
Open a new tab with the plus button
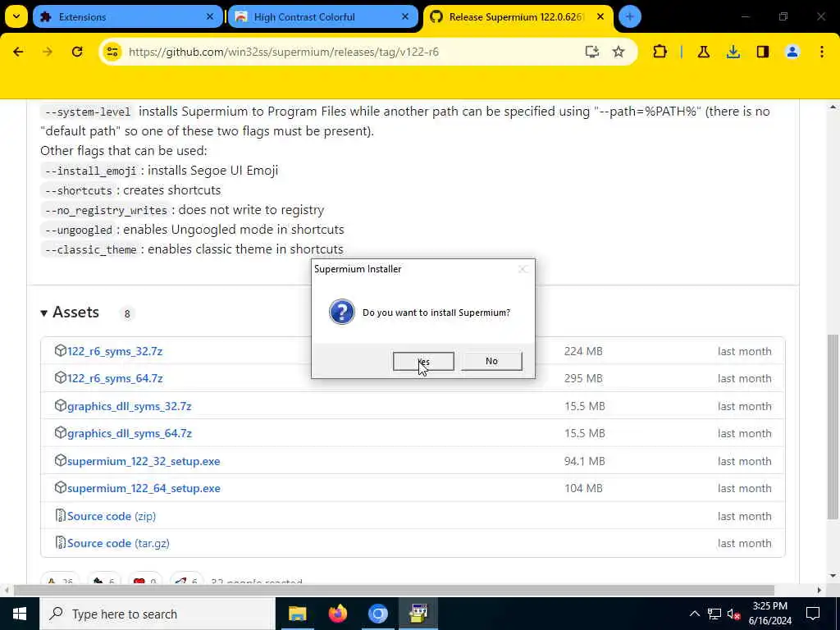point(629,17)
